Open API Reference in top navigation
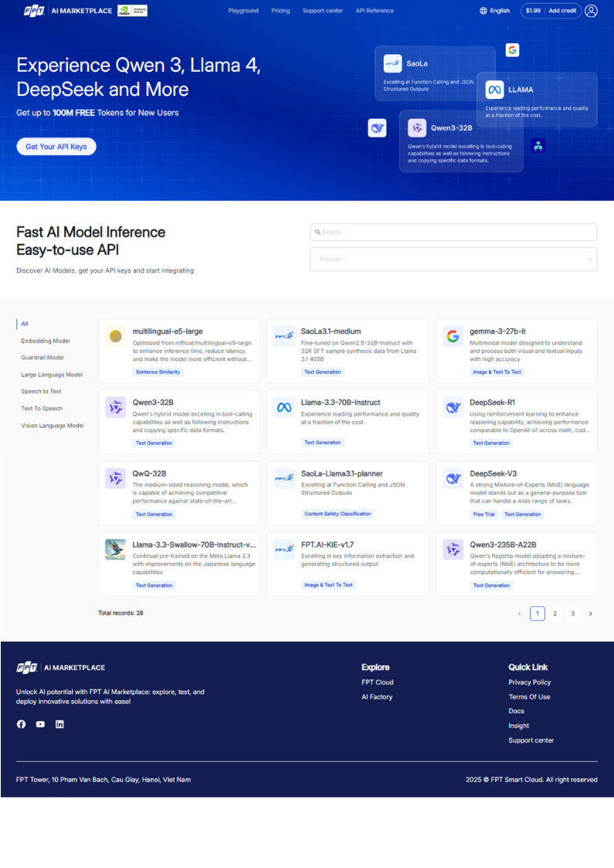Image resolution: width=614 pixels, height=868 pixels. [x=375, y=11]
